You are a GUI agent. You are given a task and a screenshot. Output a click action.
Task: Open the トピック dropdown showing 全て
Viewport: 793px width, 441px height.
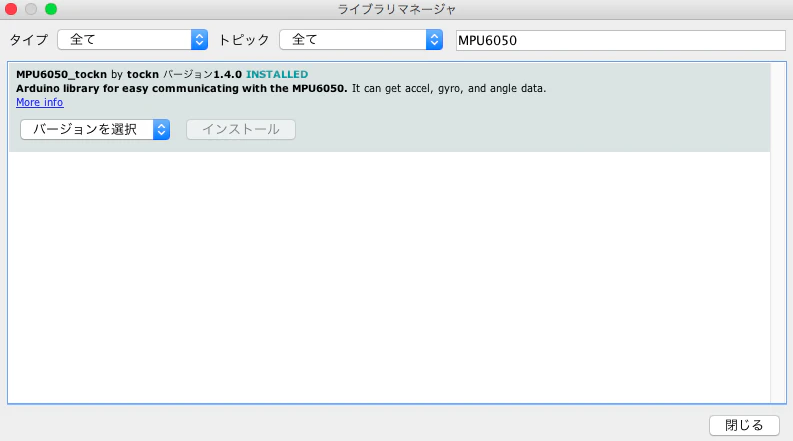(x=361, y=39)
